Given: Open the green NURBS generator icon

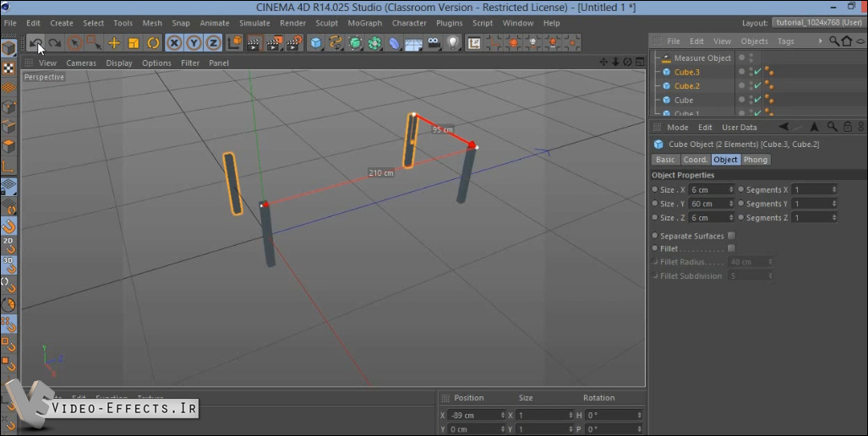Looking at the screenshot, I should 355,42.
